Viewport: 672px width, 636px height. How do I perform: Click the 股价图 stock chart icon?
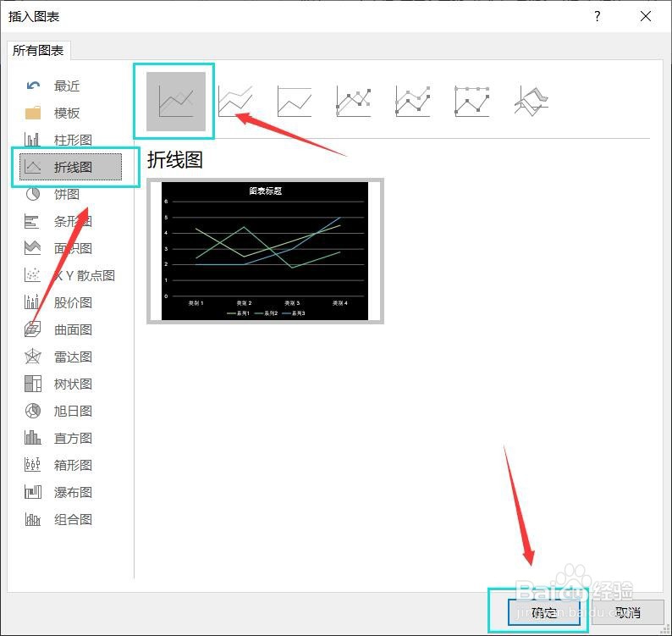[x=32, y=302]
